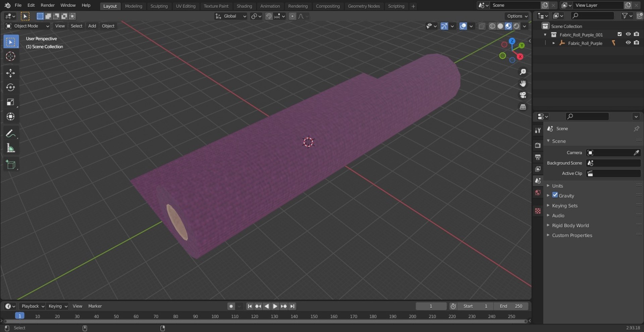
Task: Select the Cursor tool in the toolbar
Action: [11, 56]
